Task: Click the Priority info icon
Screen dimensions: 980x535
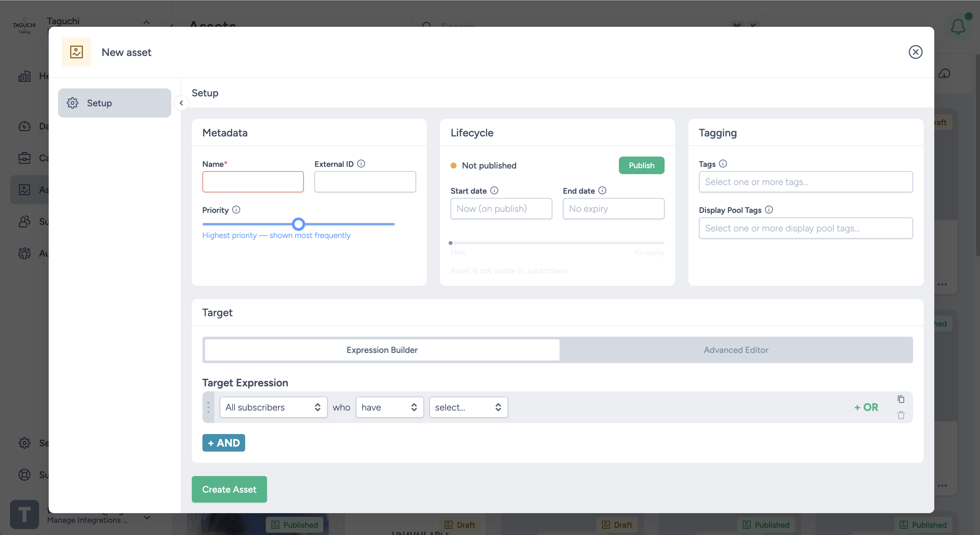Action: pos(236,210)
